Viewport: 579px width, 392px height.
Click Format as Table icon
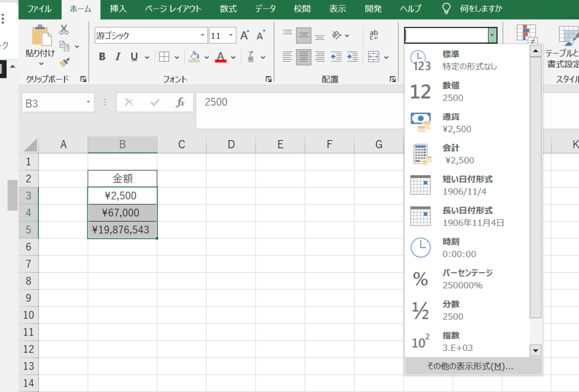[569, 35]
